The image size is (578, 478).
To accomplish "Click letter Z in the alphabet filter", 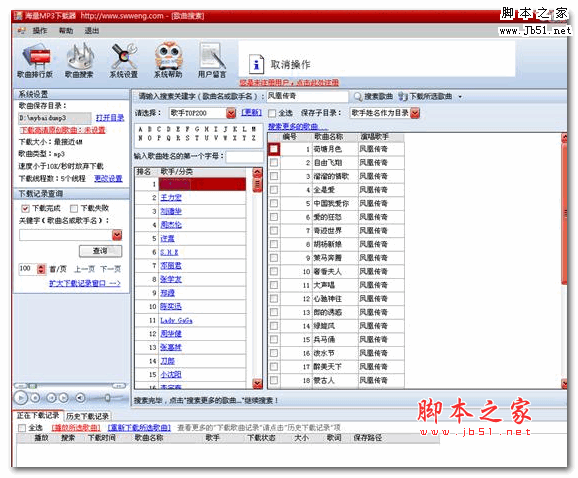I will click(x=254, y=138).
